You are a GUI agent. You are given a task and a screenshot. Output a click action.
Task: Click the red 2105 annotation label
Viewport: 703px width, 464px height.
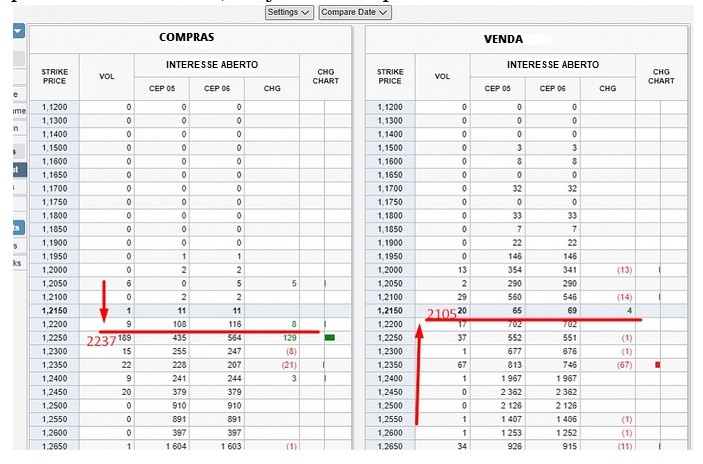pos(443,314)
